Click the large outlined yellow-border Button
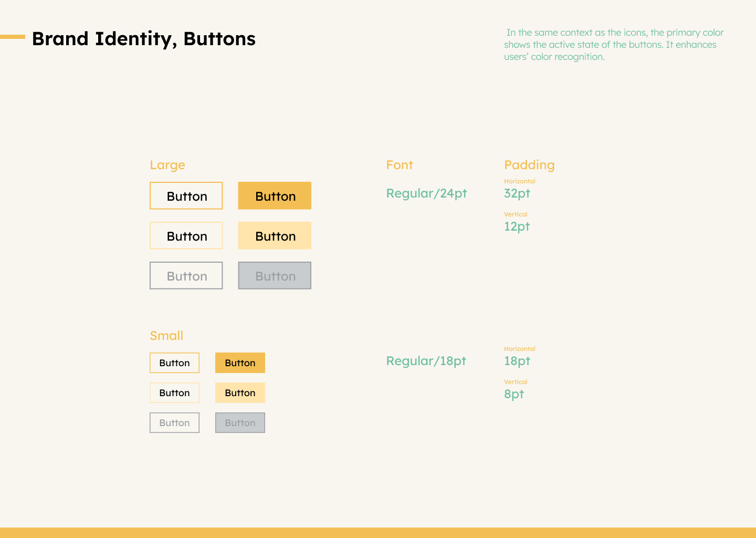This screenshot has width=756, height=538. [186, 196]
